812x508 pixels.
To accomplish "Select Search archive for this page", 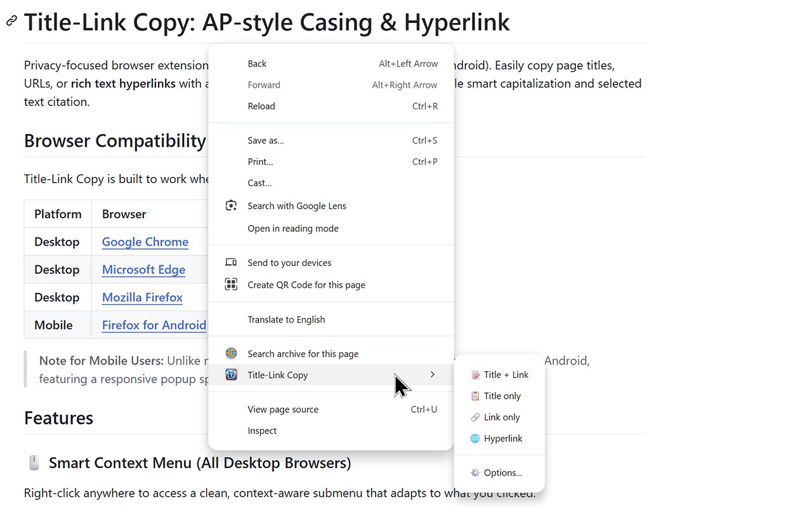I will [x=331, y=354].
